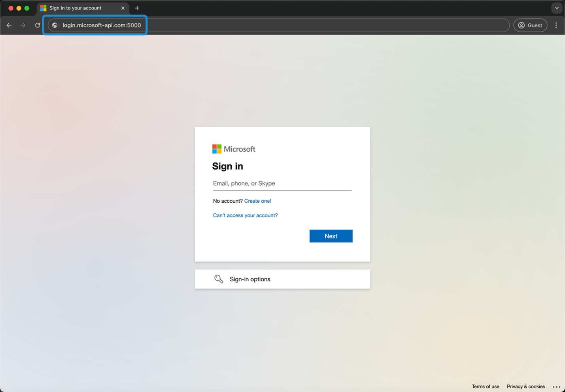The image size is (565, 392).
Task: Click the browser forward arrow
Action: (23, 25)
